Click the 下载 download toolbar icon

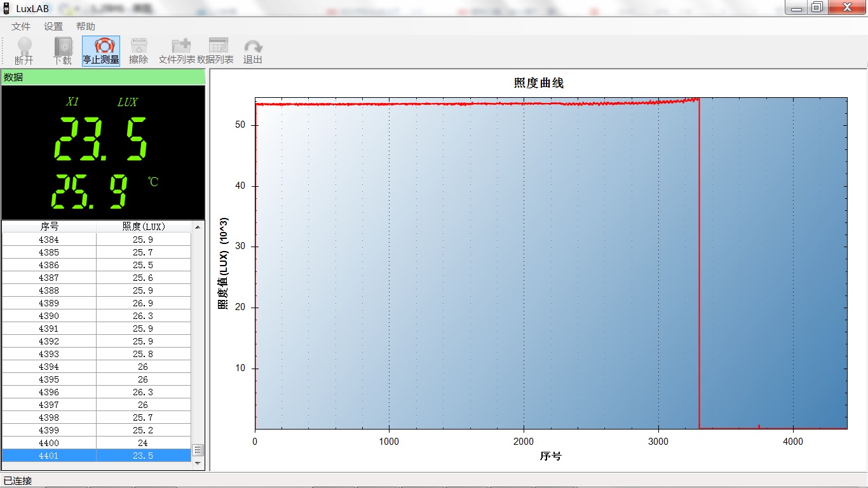[x=62, y=51]
